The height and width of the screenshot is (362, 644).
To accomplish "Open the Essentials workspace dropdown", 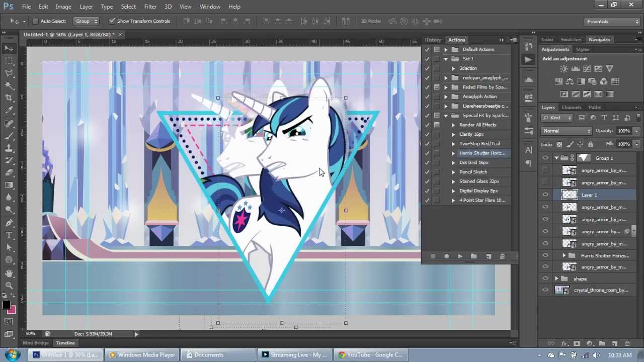I will pyautogui.click(x=613, y=22).
